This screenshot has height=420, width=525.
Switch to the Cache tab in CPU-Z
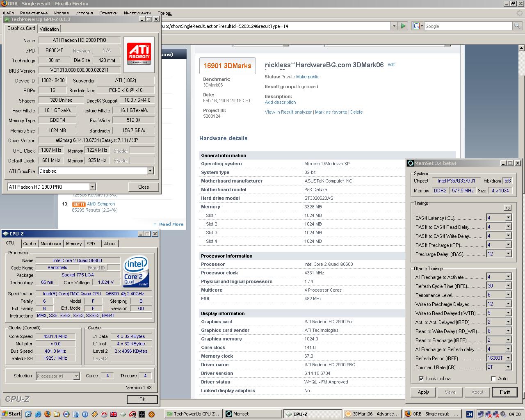coord(29,244)
